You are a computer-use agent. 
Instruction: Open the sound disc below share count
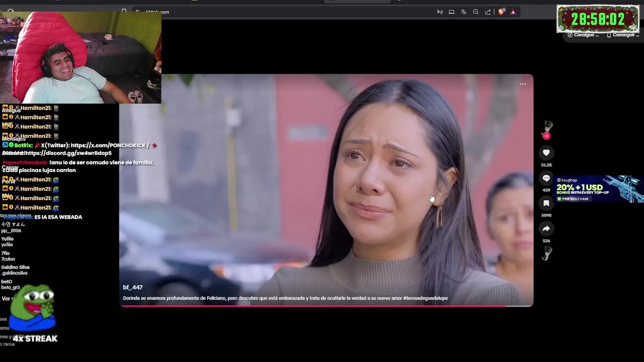pos(546,253)
